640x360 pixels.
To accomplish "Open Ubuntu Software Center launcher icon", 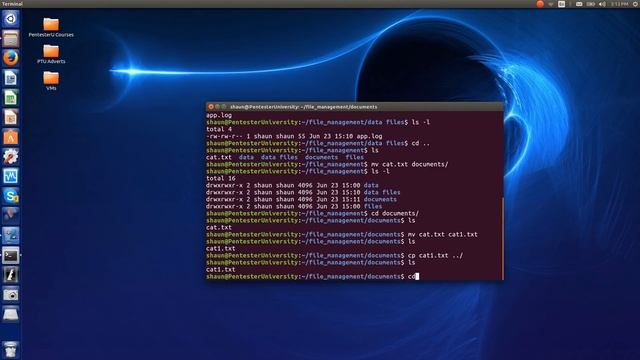I will coord(11,137).
